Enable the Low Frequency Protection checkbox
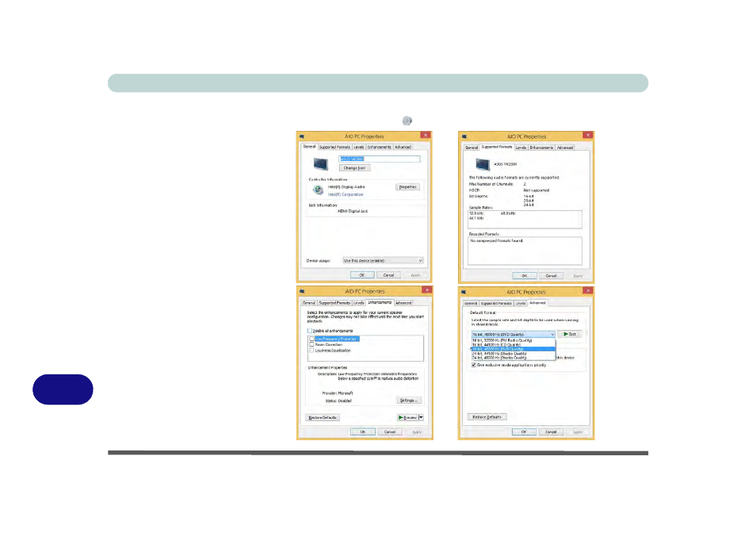Image resolution: width=756 pixels, height=533 pixels. (x=311, y=339)
